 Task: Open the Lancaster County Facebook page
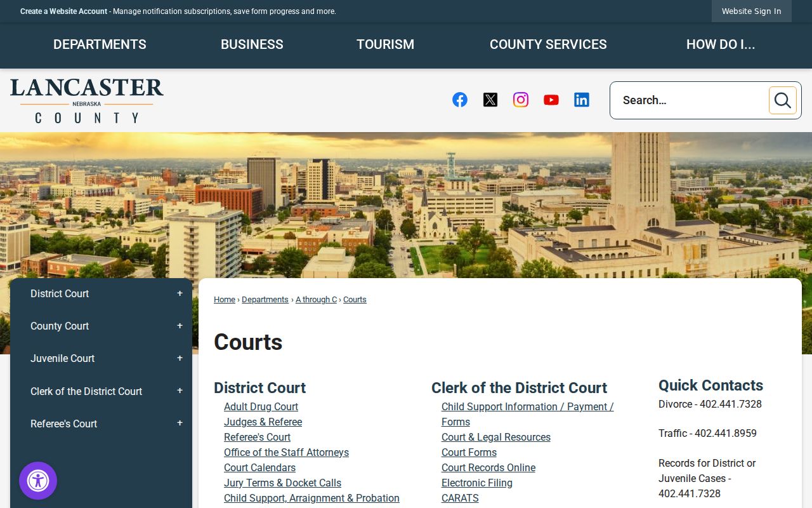pyautogui.click(x=460, y=100)
